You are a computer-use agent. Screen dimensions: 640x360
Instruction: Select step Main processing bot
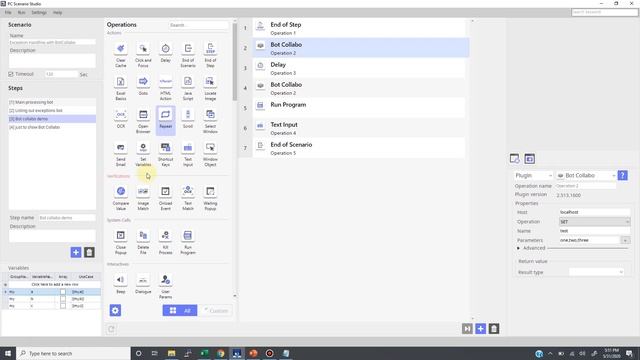coord(52,102)
